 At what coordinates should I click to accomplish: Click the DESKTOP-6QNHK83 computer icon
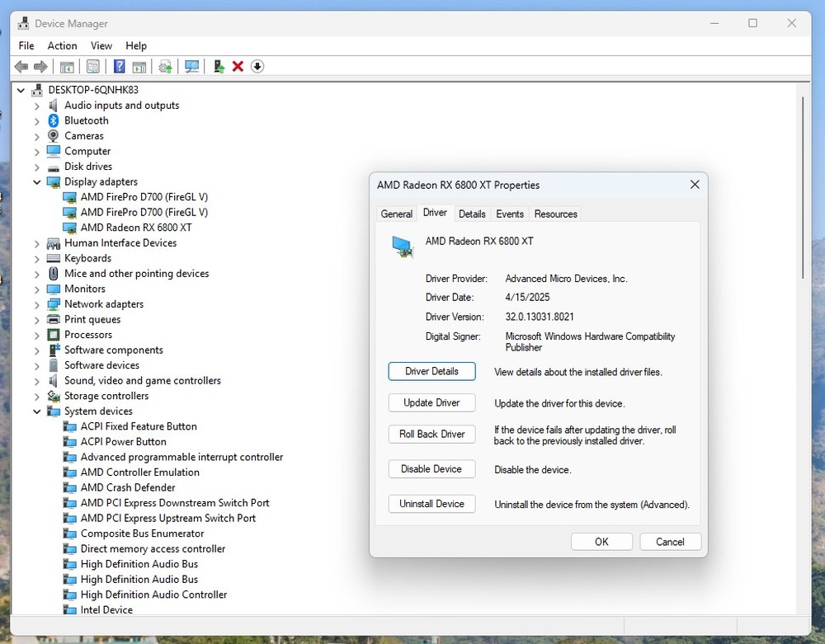point(37,90)
